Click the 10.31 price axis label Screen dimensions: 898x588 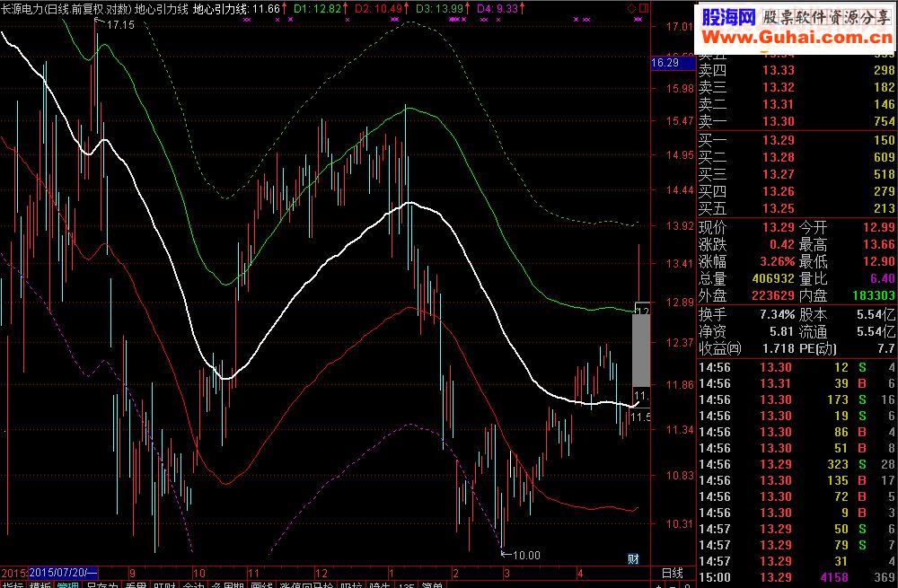click(679, 523)
